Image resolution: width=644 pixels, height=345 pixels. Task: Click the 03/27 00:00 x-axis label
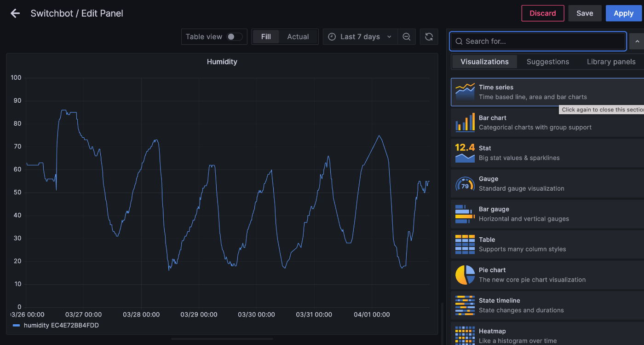click(83, 315)
